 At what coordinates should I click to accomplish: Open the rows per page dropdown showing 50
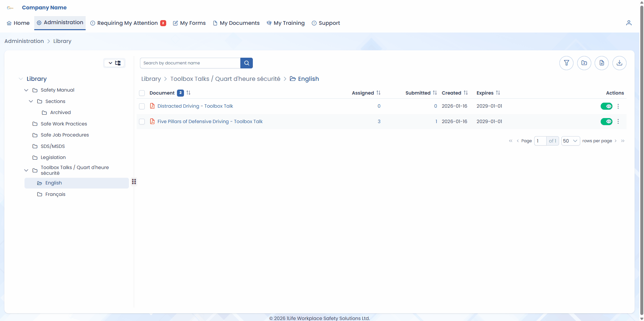point(570,141)
